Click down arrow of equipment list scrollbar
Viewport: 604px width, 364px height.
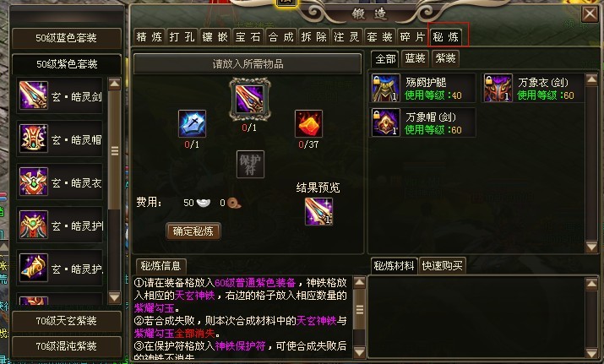tap(115, 297)
